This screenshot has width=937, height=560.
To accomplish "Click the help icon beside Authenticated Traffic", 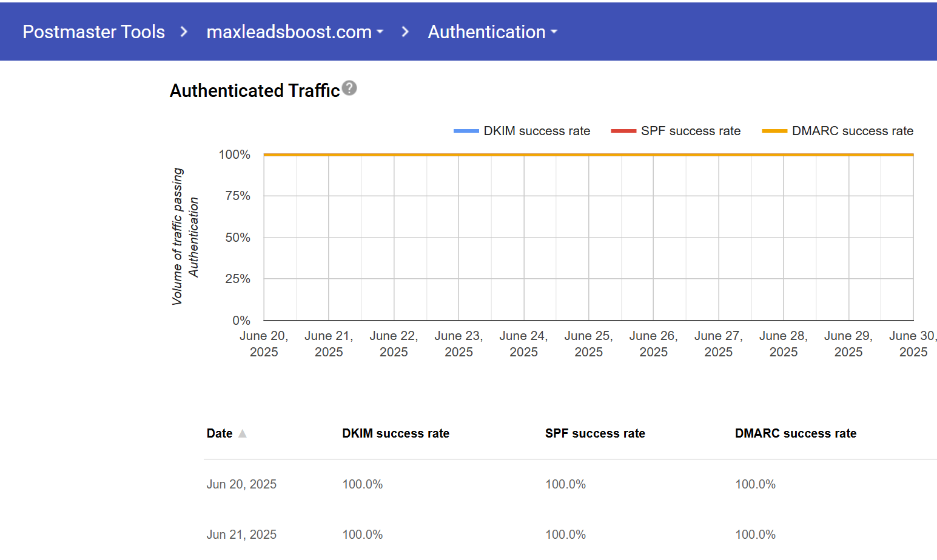I will [349, 88].
